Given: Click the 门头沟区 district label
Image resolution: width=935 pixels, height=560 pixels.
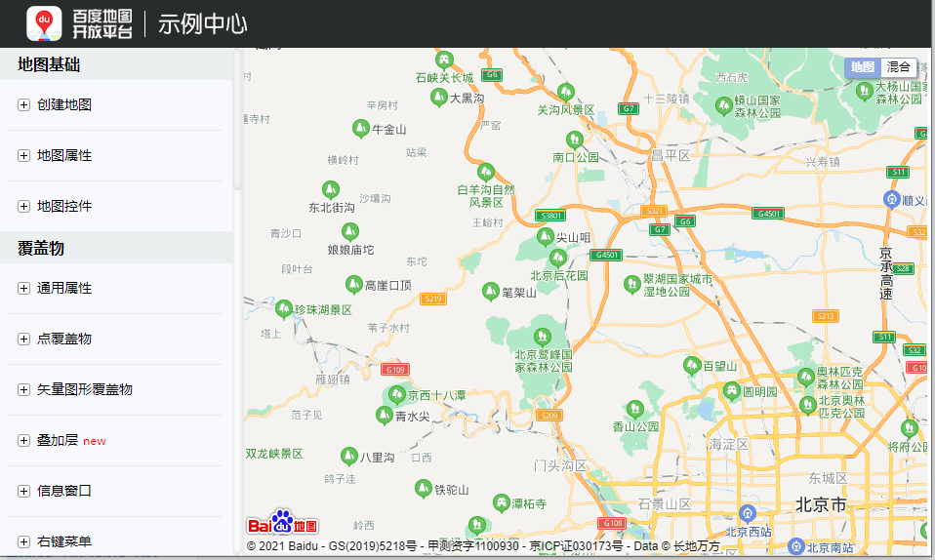Looking at the screenshot, I should point(560,465).
